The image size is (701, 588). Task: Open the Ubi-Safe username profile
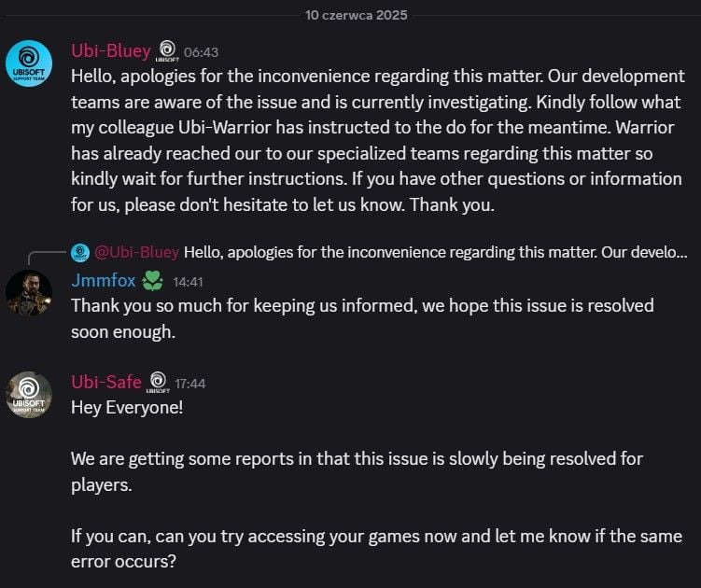[x=106, y=383]
